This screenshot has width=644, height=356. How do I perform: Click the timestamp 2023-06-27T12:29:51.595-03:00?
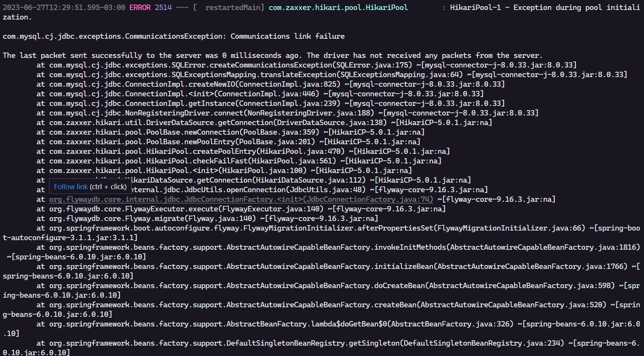point(64,7)
